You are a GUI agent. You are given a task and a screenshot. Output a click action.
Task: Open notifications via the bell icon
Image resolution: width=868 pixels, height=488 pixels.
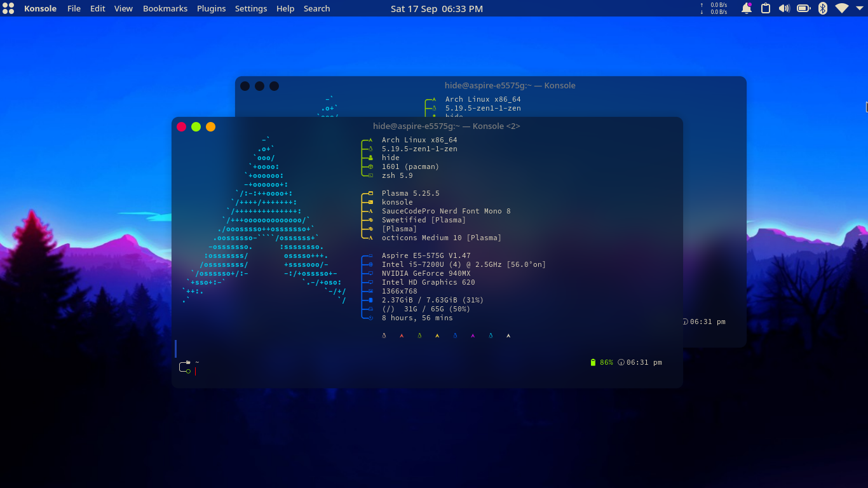point(747,8)
